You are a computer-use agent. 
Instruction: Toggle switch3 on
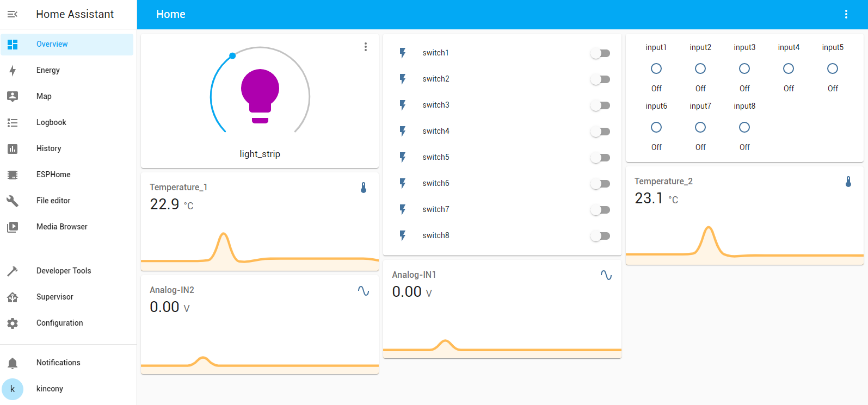[x=600, y=105]
